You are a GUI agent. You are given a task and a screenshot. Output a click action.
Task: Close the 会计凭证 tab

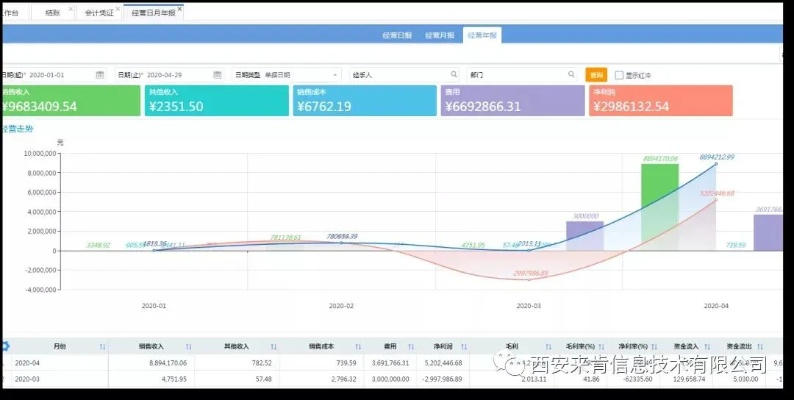tap(118, 8)
